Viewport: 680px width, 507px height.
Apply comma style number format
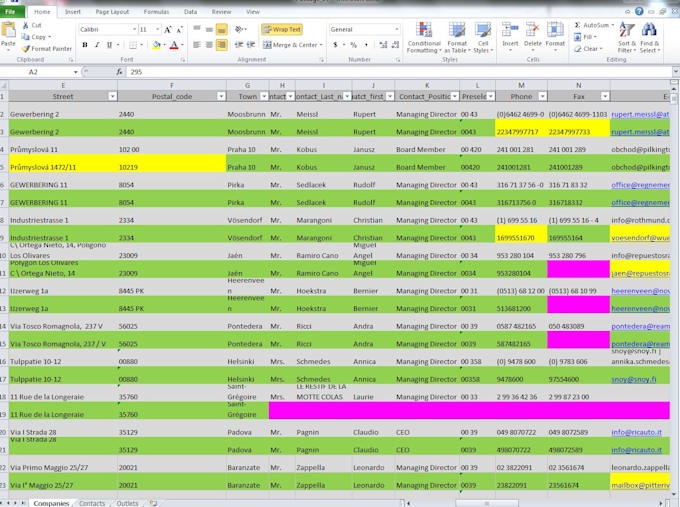(x=366, y=45)
